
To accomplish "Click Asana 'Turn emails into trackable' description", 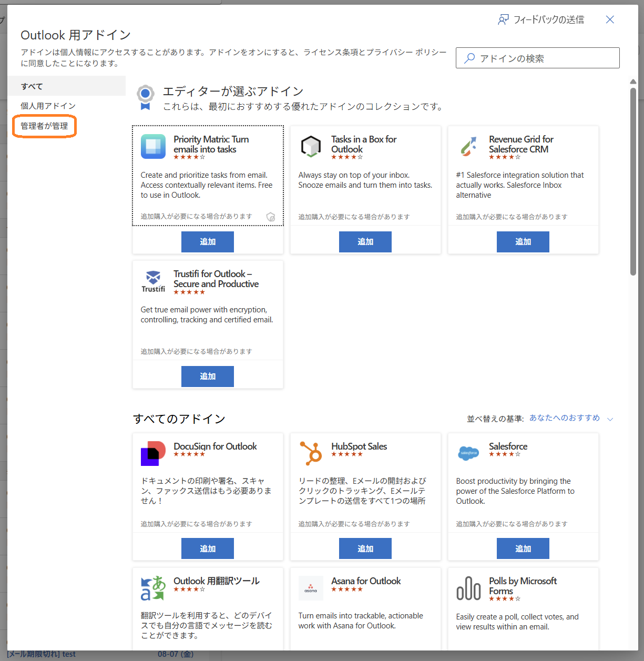I will [x=361, y=621].
